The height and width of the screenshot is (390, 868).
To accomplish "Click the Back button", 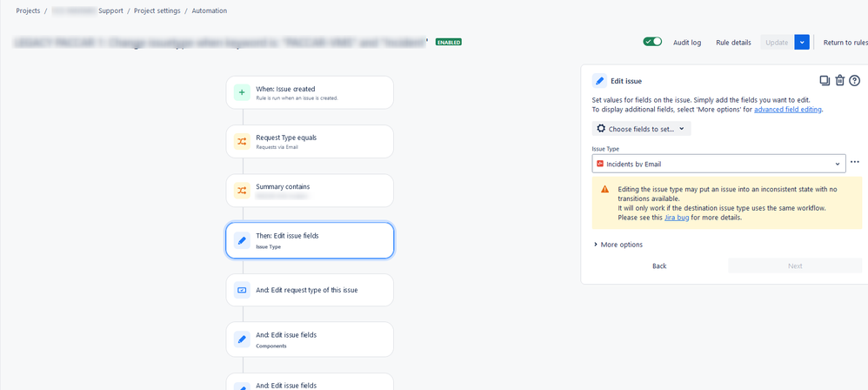I will (x=659, y=266).
